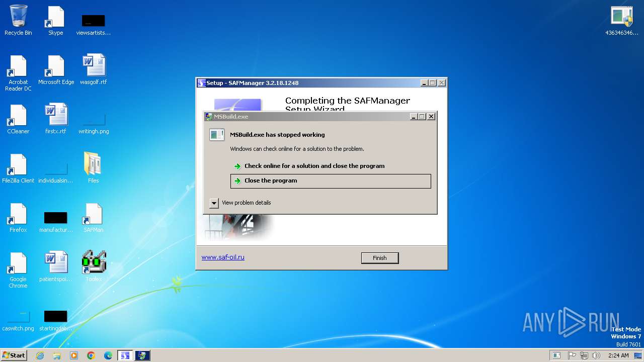Select the patientspoi document icon
Viewport: 644px width, 362px height.
55,267
